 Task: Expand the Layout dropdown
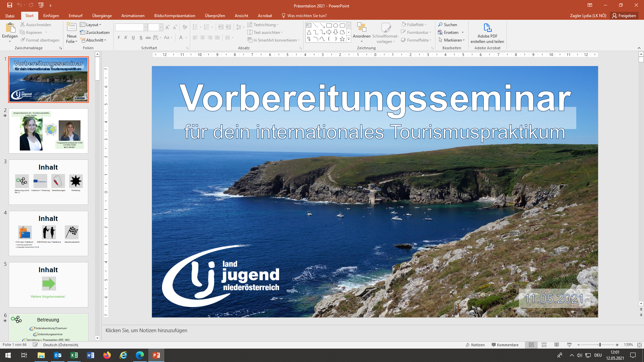pyautogui.click(x=91, y=24)
